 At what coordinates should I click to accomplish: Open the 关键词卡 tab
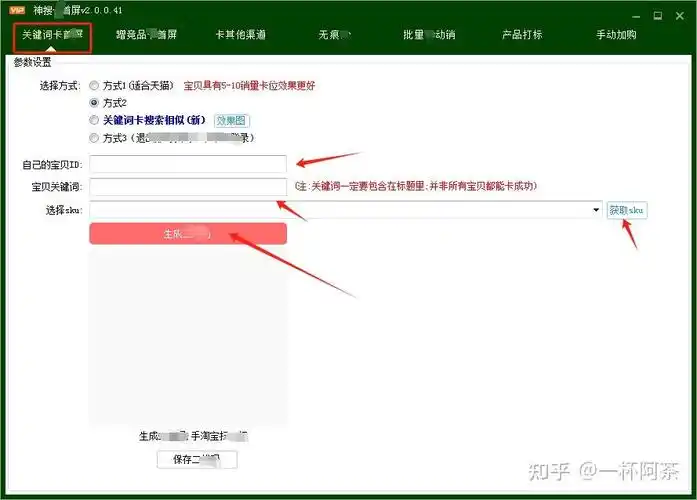pyautogui.click(x=52, y=35)
